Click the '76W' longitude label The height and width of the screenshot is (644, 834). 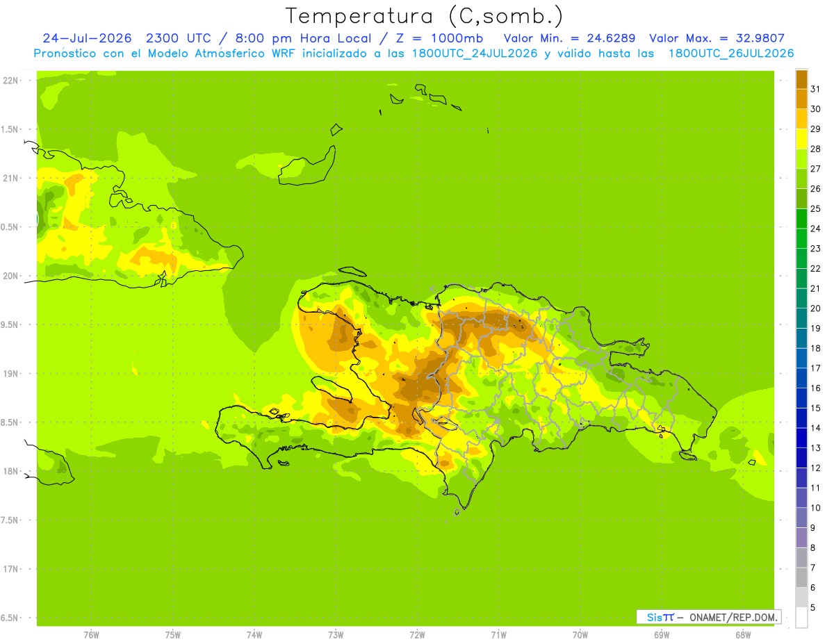pos(91,635)
